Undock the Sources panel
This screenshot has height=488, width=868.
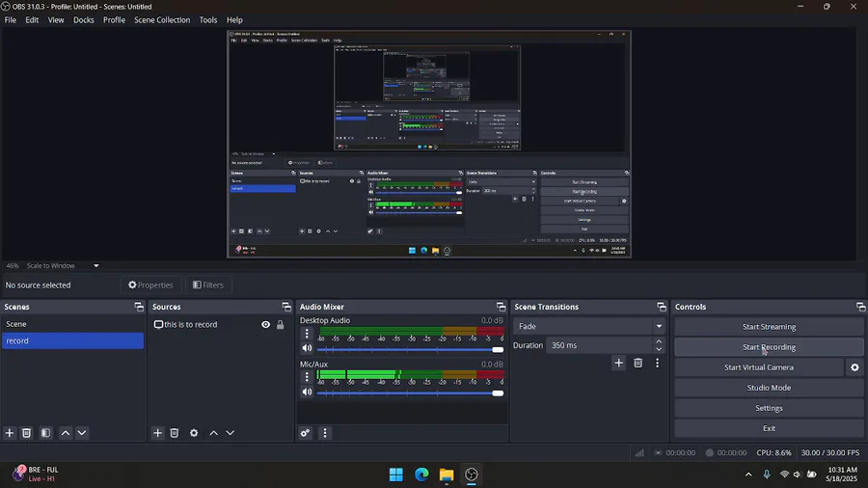286,307
